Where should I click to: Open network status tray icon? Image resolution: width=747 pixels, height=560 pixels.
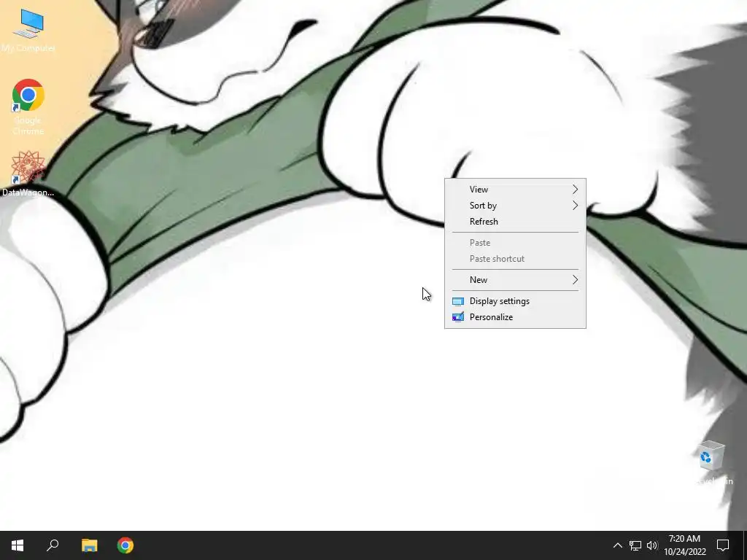635,545
